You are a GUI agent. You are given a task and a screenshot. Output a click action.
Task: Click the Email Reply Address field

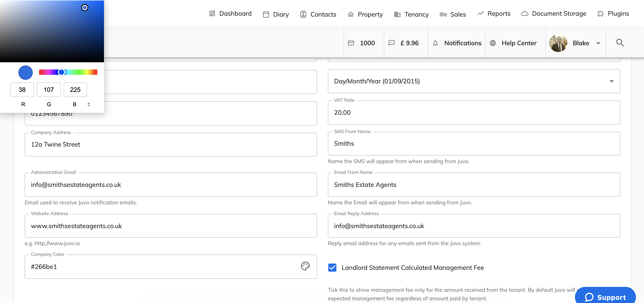pos(474,226)
